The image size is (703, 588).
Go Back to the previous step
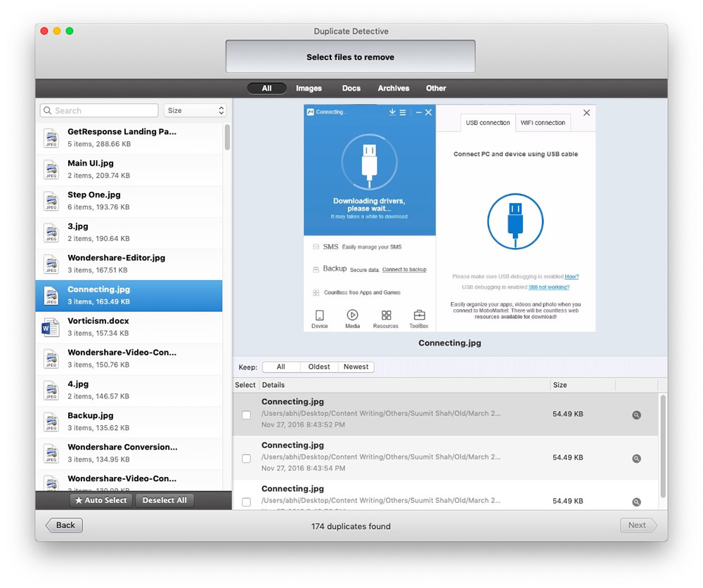(65, 525)
